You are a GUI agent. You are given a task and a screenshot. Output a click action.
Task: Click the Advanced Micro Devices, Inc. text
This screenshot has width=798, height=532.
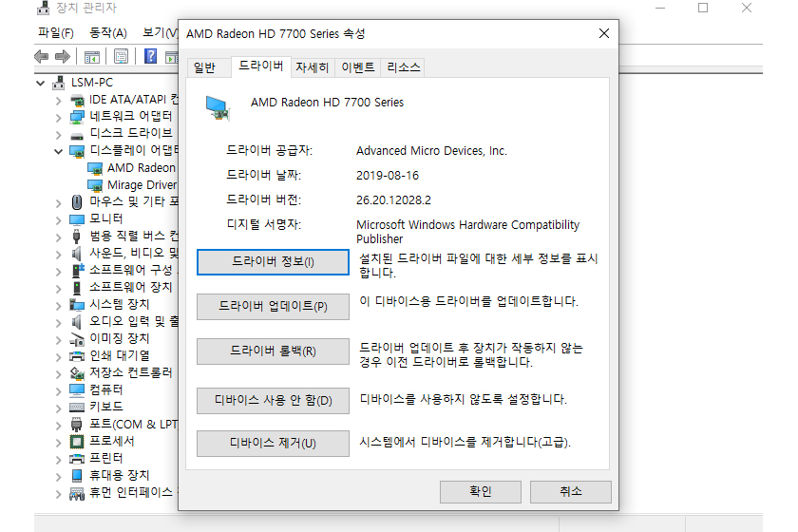[431, 151]
